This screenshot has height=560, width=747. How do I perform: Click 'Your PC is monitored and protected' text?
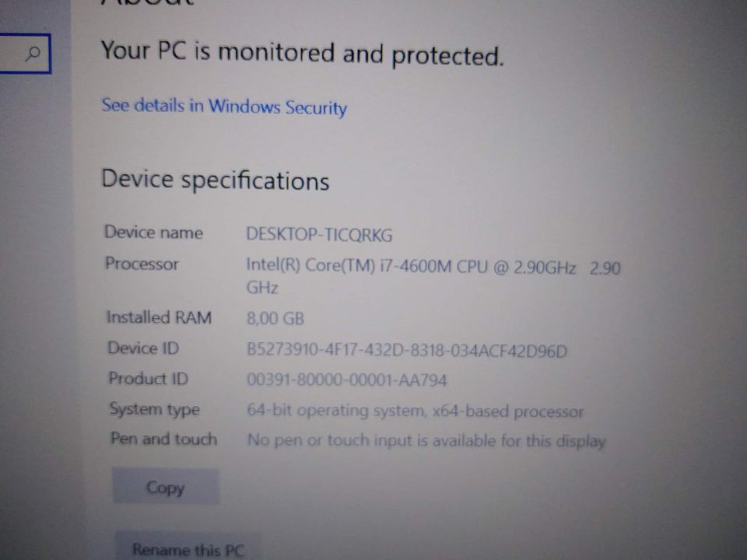tap(302, 53)
